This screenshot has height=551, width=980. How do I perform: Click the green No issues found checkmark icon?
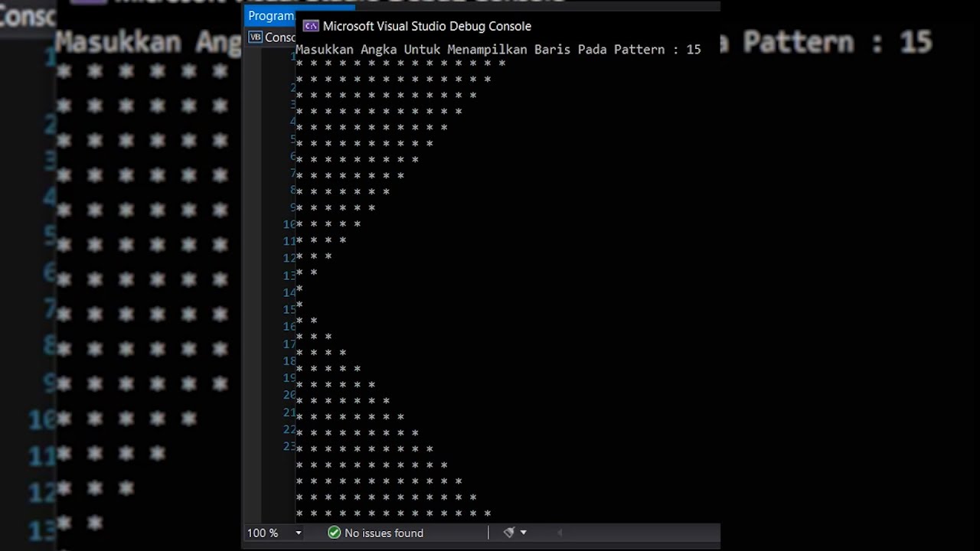334,533
